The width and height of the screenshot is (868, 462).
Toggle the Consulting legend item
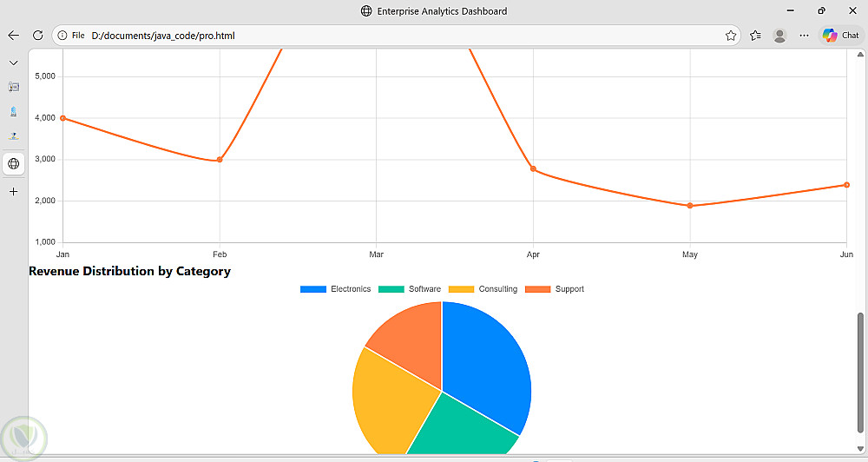pos(483,289)
